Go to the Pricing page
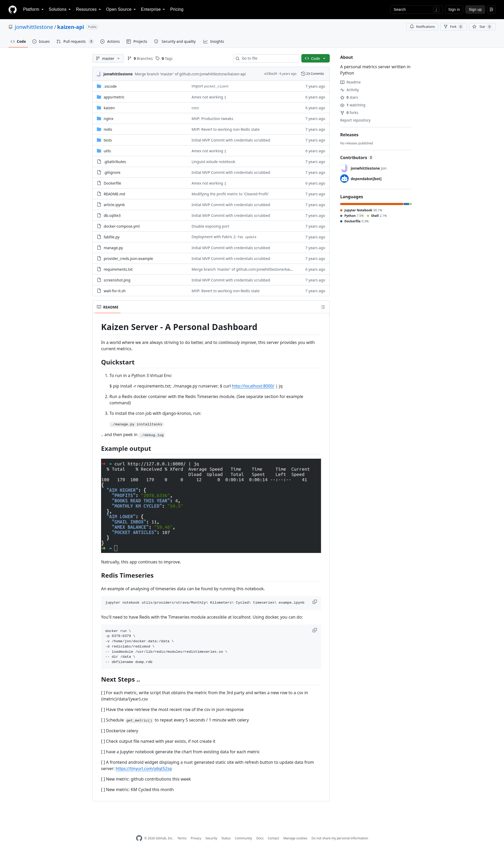 (x=177, y=9)
